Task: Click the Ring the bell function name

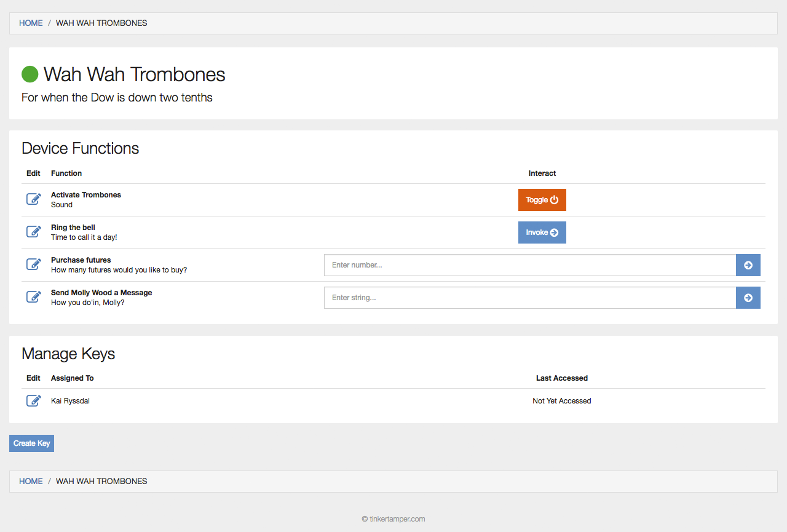Action: click(x=73, y=228)
